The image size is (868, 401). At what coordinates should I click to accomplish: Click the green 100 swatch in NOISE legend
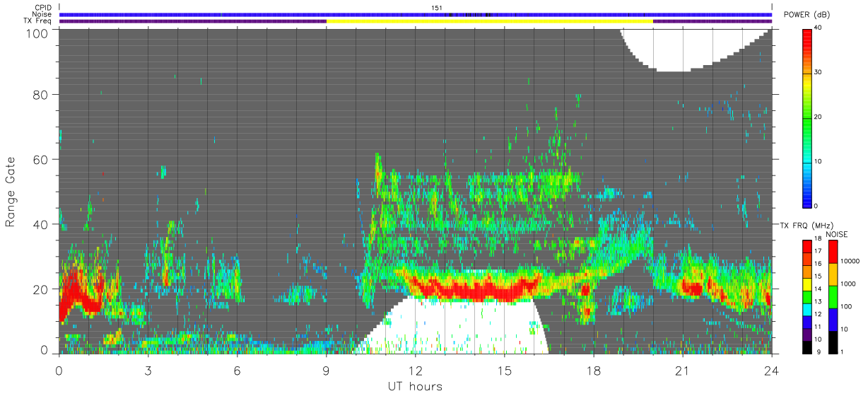click(x=833, y=296)
